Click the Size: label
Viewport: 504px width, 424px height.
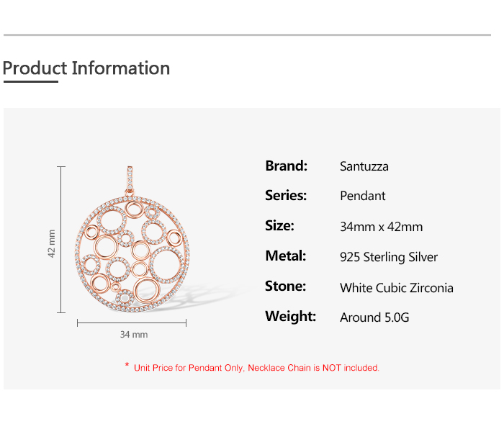279,226
